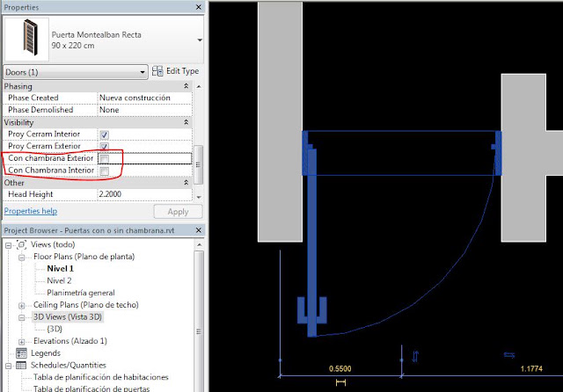Collapse the Other section
This screenshot has height=392, width=563.
click(186, 183)
